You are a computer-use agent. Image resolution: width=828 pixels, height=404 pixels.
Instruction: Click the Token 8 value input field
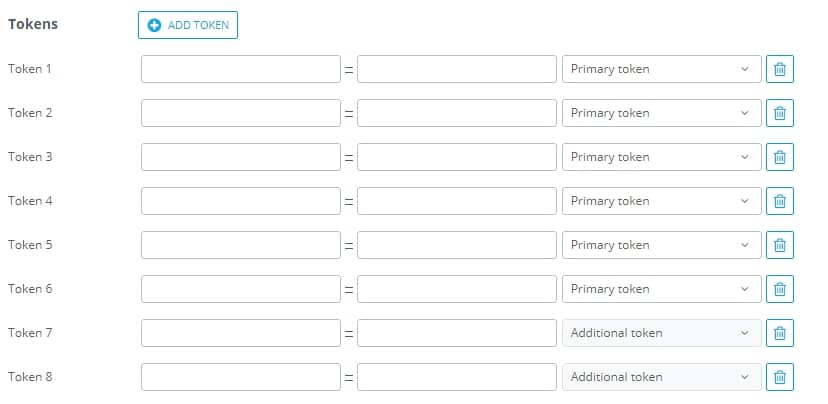457,377
